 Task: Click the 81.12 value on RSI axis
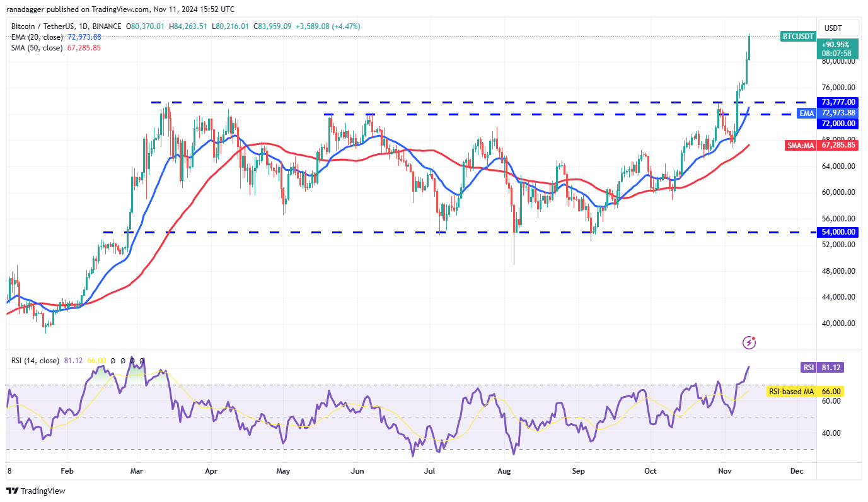click(x=831, y=368)
